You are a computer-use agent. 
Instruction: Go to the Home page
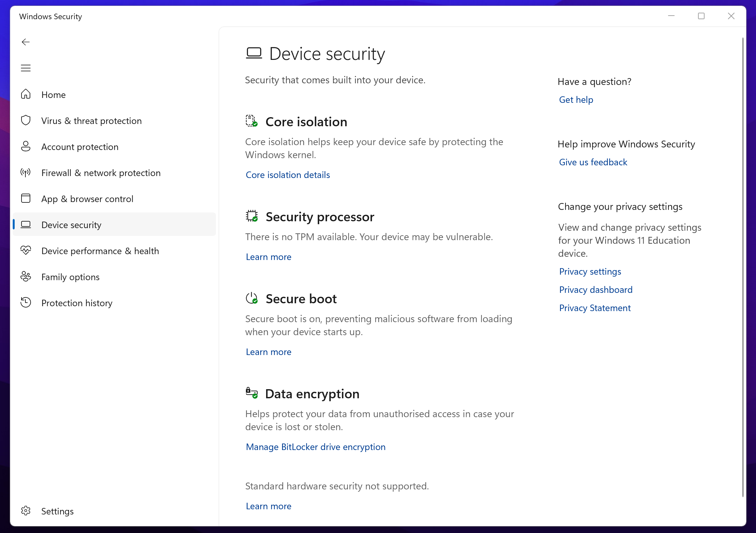click(54, 95)
